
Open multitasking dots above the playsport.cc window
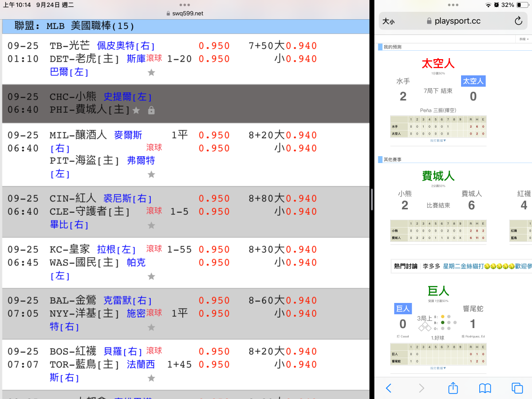click(x=453, y=5)
